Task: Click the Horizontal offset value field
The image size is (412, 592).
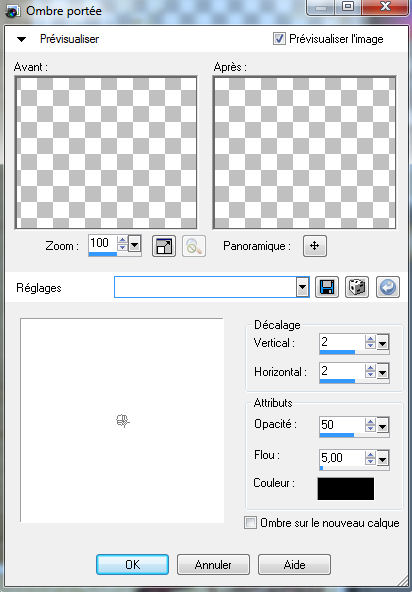Action: click(x=342, y=371)
